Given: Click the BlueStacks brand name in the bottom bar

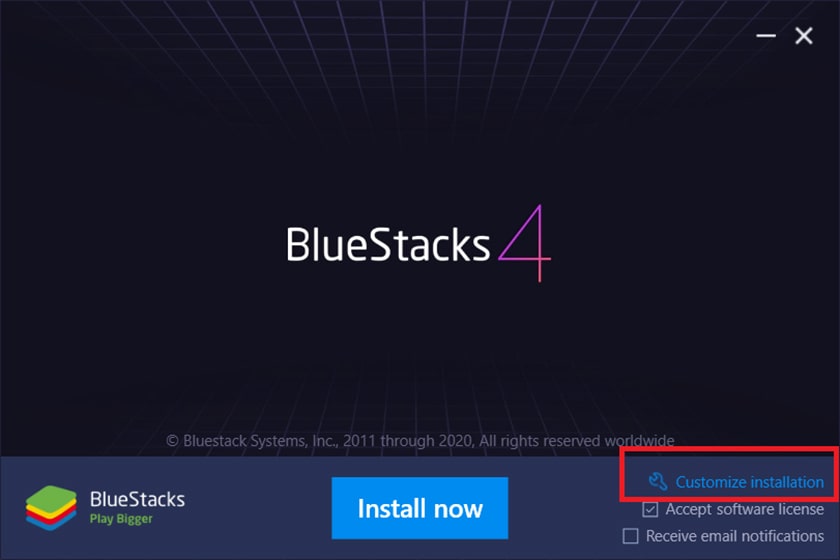Looking at the screenshot, I should coord(137,499).
